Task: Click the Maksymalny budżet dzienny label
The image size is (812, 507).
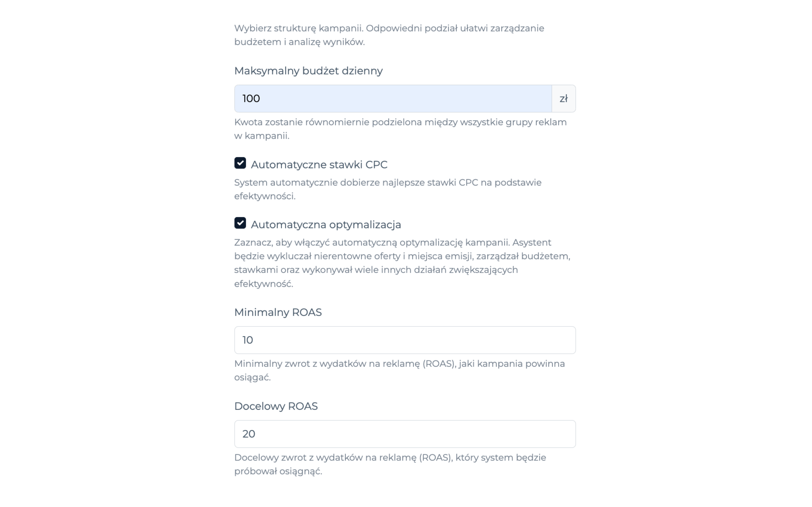Action: (x=308, y=71)
